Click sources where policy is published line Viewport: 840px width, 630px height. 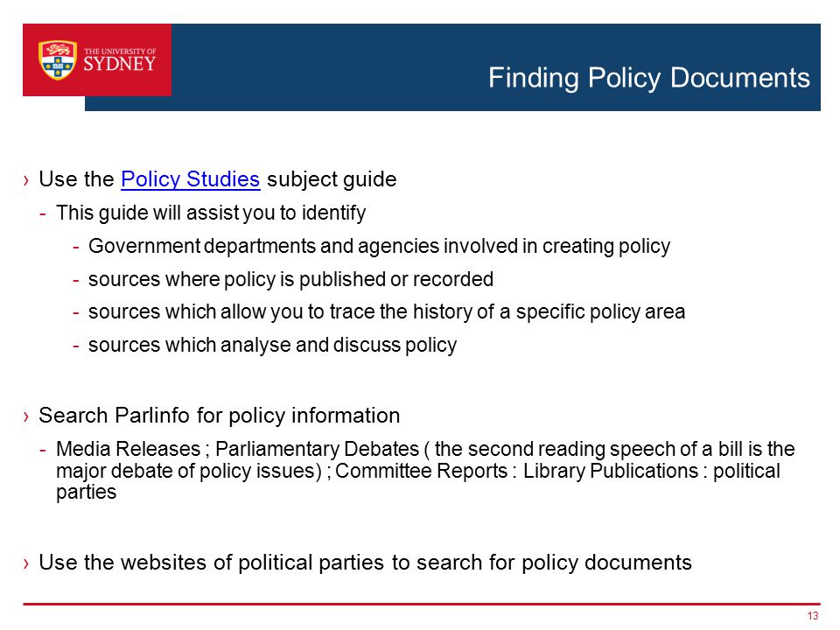point(290,279)
